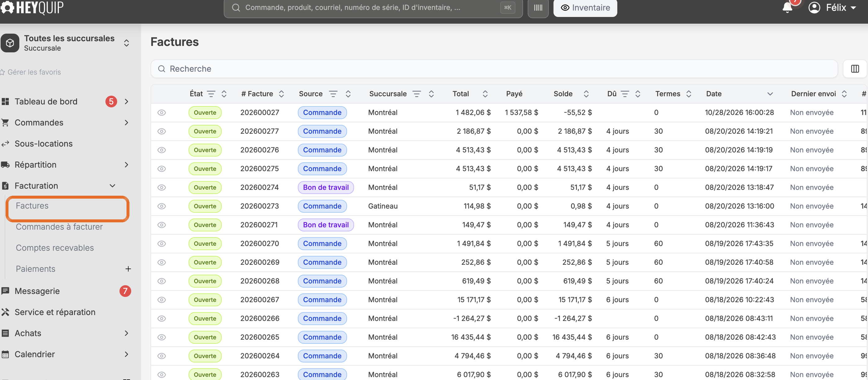The height and width of the screenshot is (380, 868).
Task: Sort the Solde column
Action: 586,94
